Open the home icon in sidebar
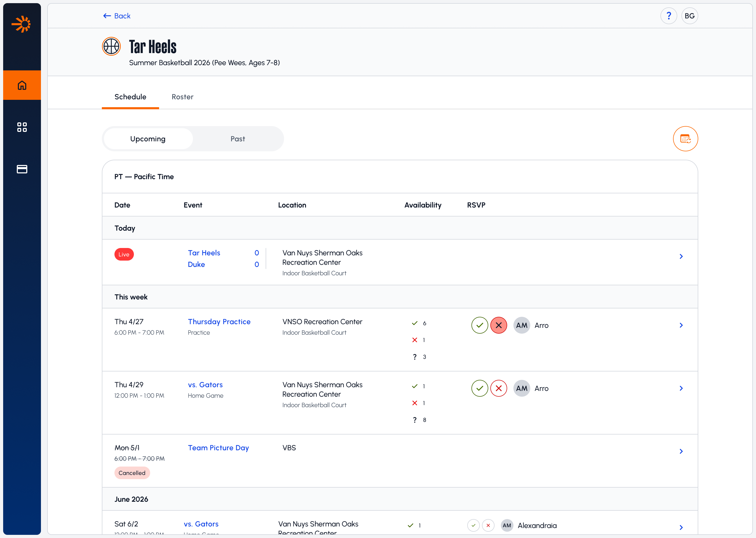Viewport: 756px width, 538px height. [x=22, y=85]
